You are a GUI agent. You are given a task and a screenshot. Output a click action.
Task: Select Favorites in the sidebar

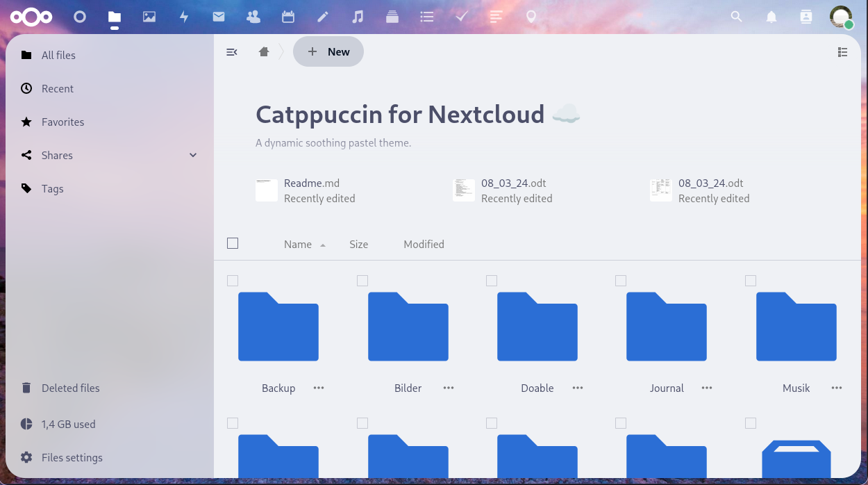pyautogui.click(x=62, y=122)
